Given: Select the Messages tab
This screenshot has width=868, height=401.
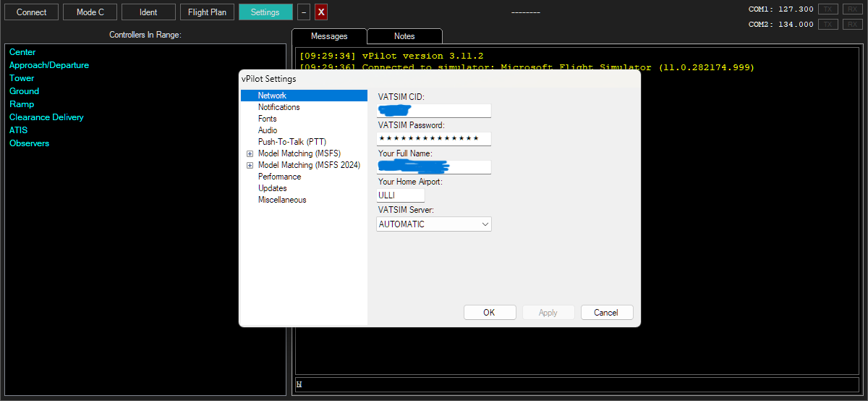Looking at the screenshot, I should [329, 36].
